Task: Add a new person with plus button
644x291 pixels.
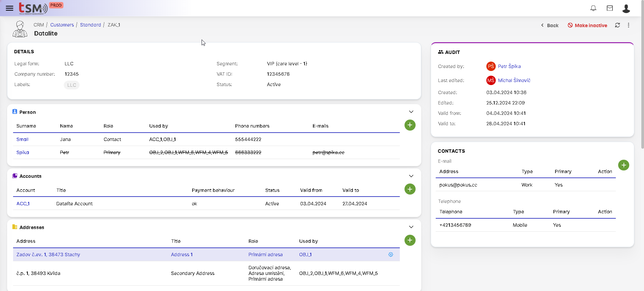Action: pos(410,125)
